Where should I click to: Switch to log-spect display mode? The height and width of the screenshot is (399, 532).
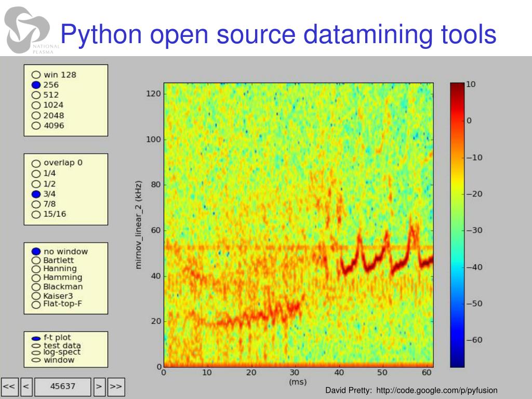[36, 353]
